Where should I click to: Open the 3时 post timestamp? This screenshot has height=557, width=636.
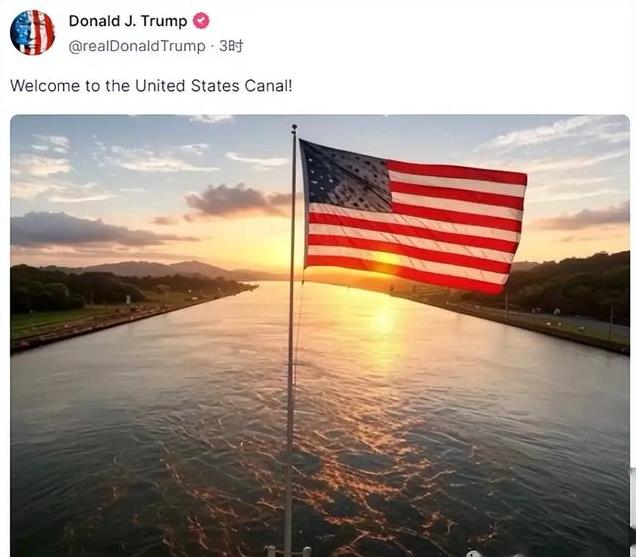[x=231, y=46]
